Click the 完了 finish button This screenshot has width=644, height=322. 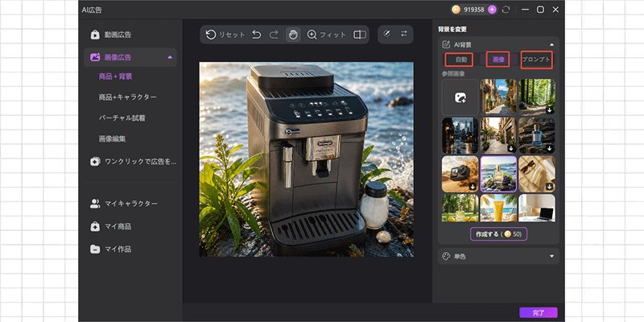click(538, 312)
